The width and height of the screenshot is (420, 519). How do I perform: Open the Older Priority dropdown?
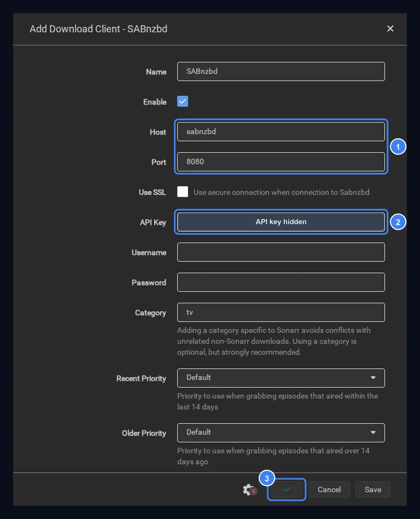pyautogui.click(x=281, y=432)
